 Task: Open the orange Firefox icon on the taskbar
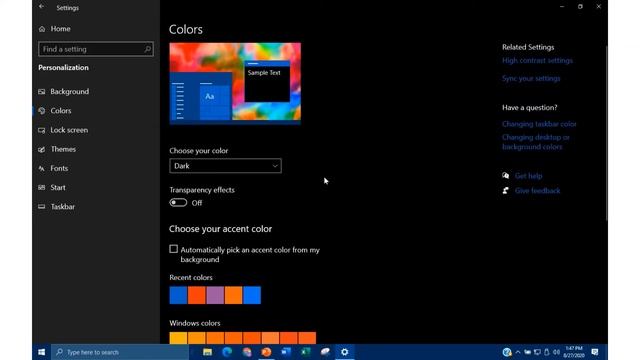click(266, 352)
